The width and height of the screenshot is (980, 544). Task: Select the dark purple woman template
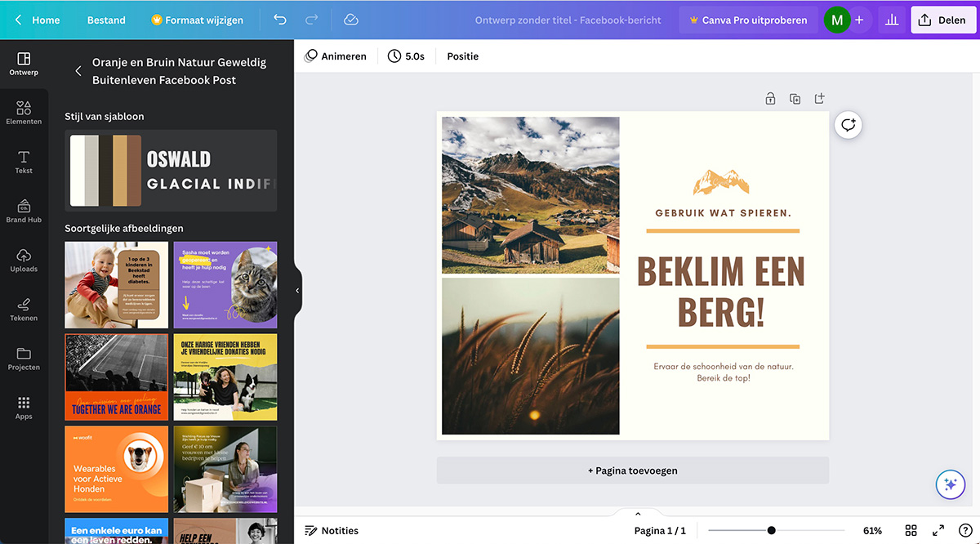click(x=225, y=470)
